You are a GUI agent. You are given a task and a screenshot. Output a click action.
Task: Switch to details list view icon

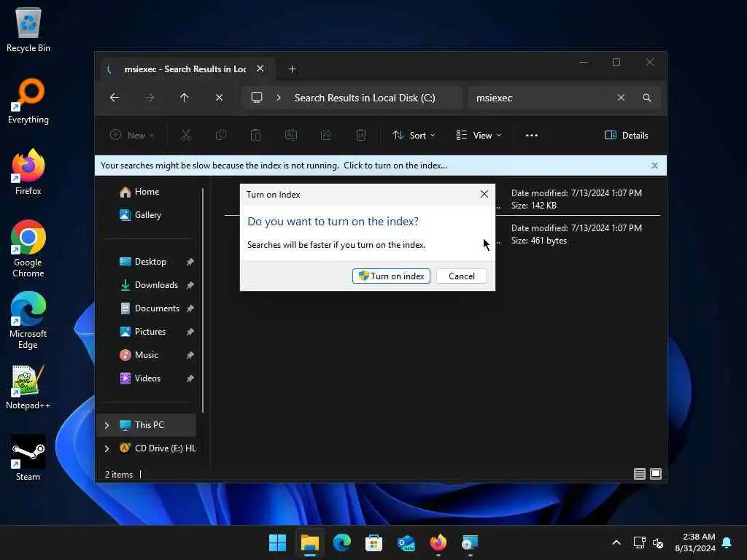pyautogui.click(x=639, y=474)
